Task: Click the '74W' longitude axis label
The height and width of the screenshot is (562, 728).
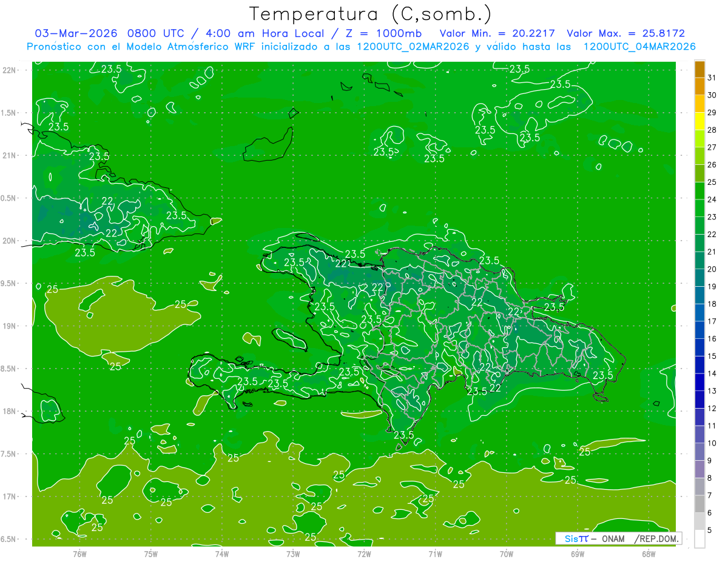Action: [222, 554]
